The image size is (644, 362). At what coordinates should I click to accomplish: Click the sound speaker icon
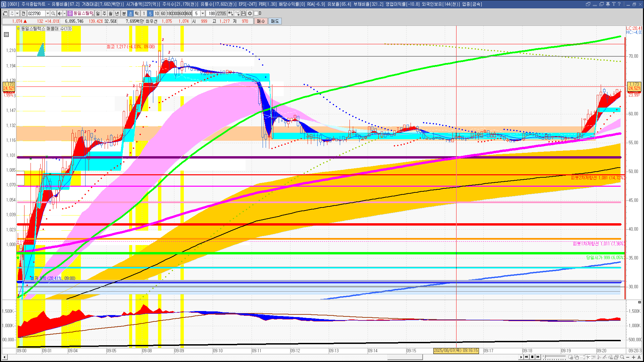click(x=60, y=13)
